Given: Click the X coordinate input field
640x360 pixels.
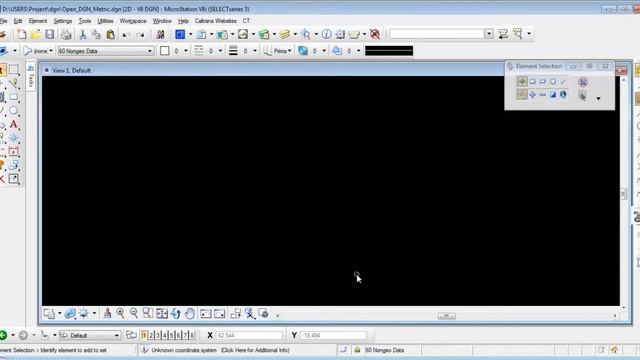Looking at the screenshot, I should pyautogui.click(x=249, y=336).
